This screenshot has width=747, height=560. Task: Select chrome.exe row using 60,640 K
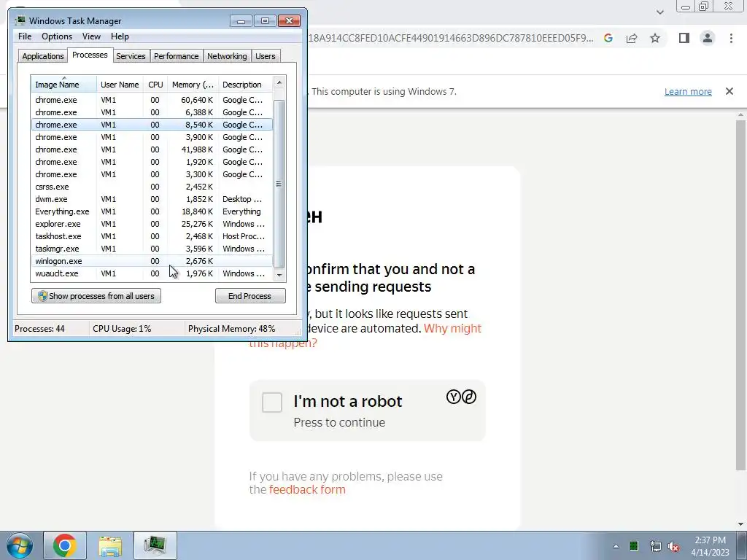pos(152,100)
